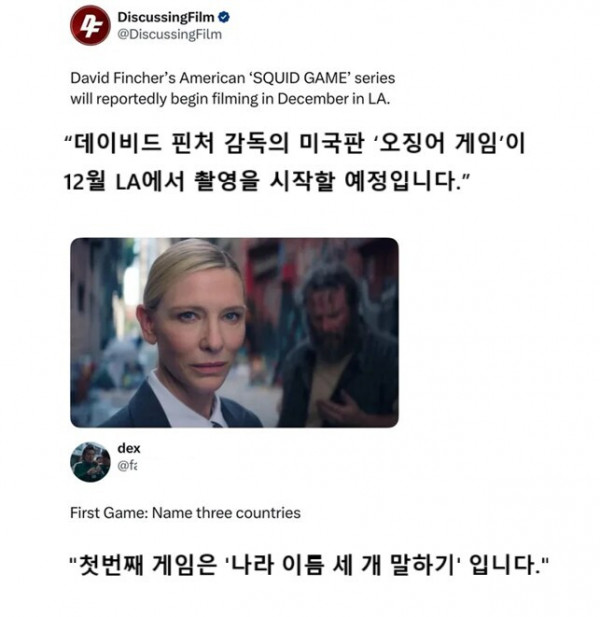Click the truncated @fa handle under dex
Screen dimensions: 600x617
127,466
